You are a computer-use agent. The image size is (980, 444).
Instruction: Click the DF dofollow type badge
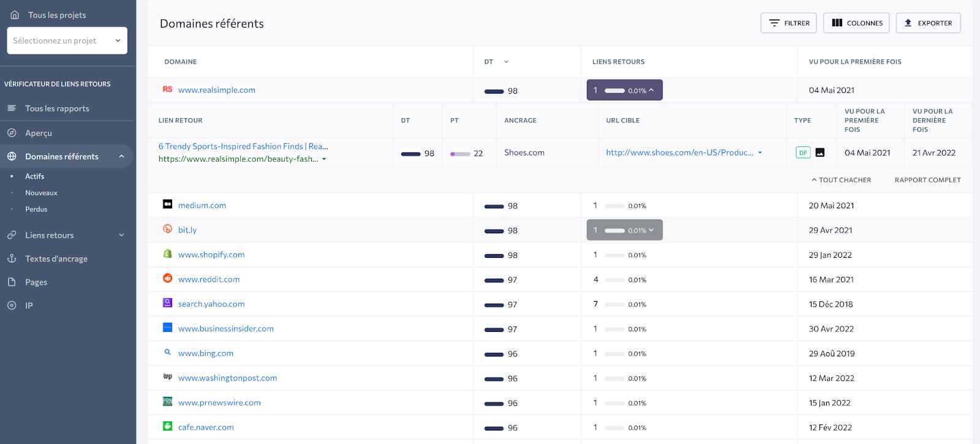[x=803, y=152]
